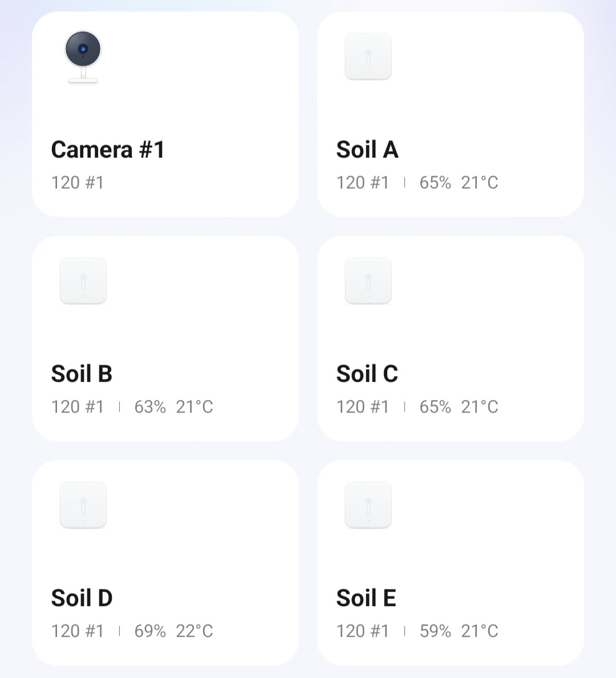
Task: View Soil D's 69% 22°C reading
Action: click(173, 631)
